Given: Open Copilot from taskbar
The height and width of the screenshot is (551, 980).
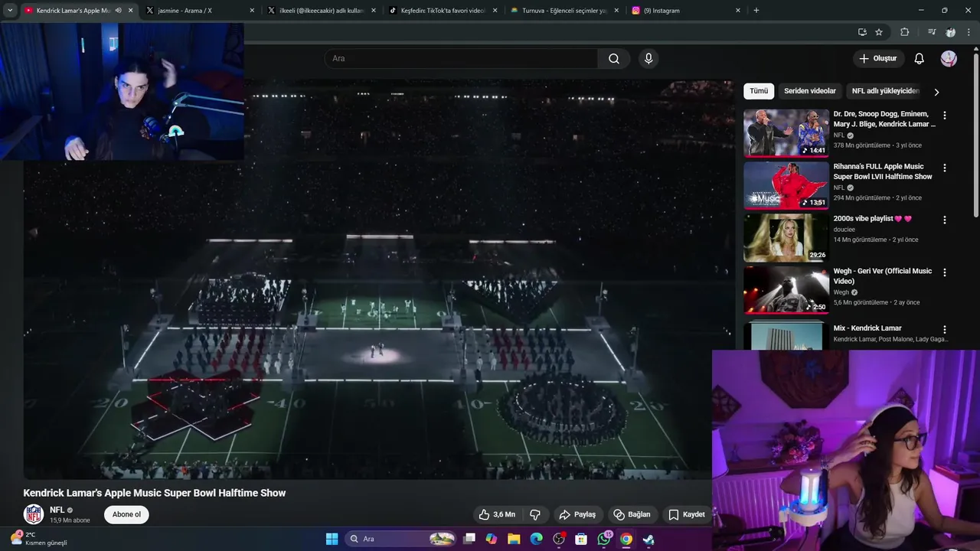Looking at the screenshot, I should pos(492,539).
